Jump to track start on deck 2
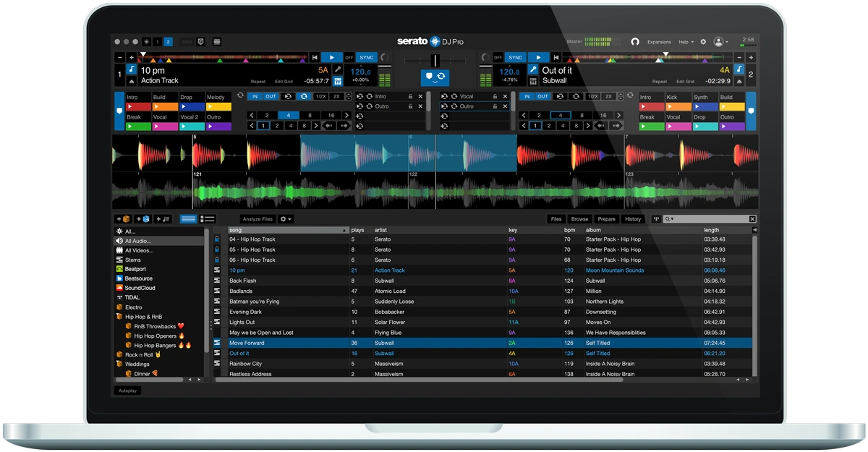 click(556, 57)
